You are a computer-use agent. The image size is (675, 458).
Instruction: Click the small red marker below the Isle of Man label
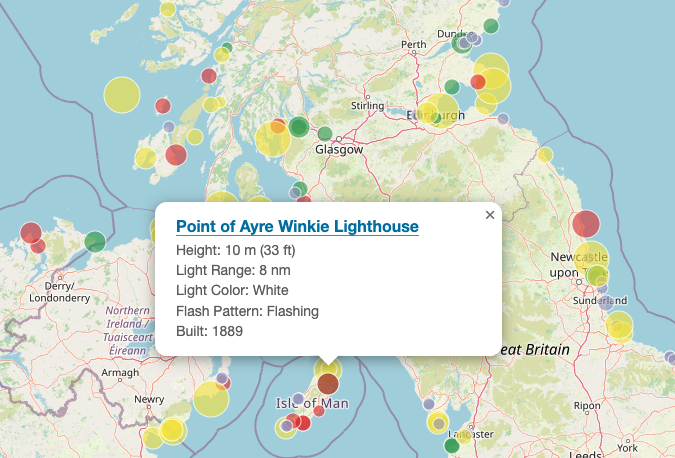point(319,411)
